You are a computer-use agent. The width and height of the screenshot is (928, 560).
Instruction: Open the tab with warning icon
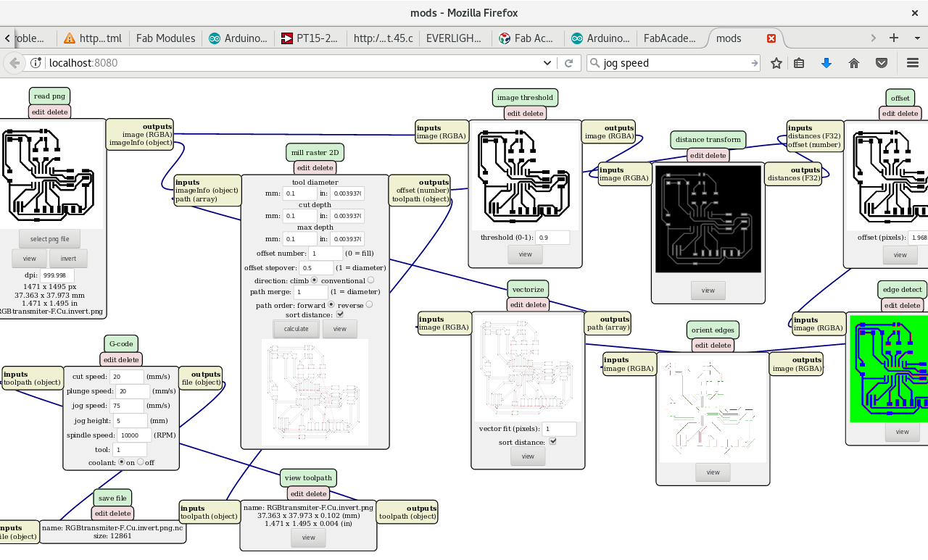tap(93, 38)
